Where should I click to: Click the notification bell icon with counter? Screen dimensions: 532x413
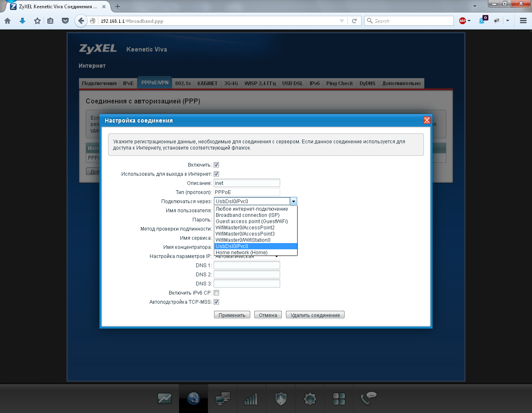pos(483,20)
